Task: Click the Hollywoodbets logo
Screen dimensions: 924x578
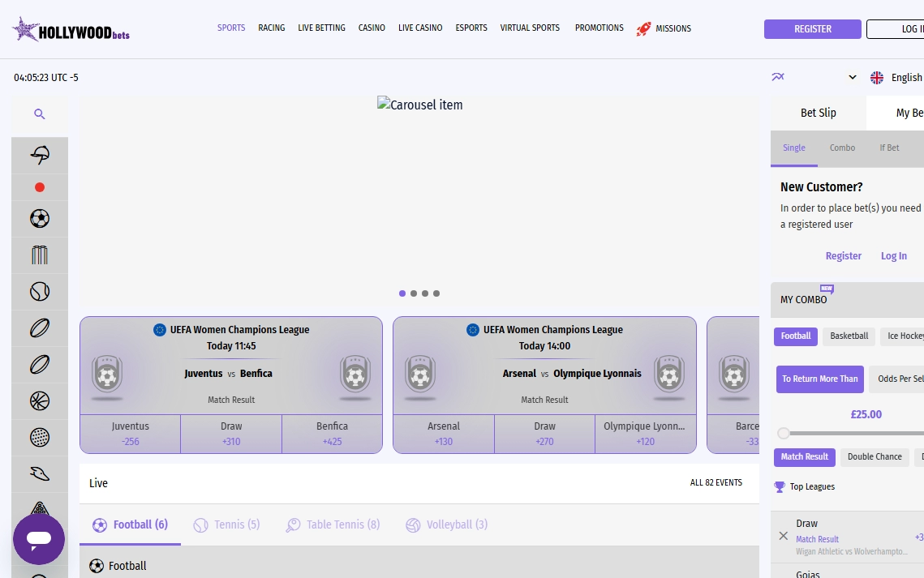Action: [71, 29]
